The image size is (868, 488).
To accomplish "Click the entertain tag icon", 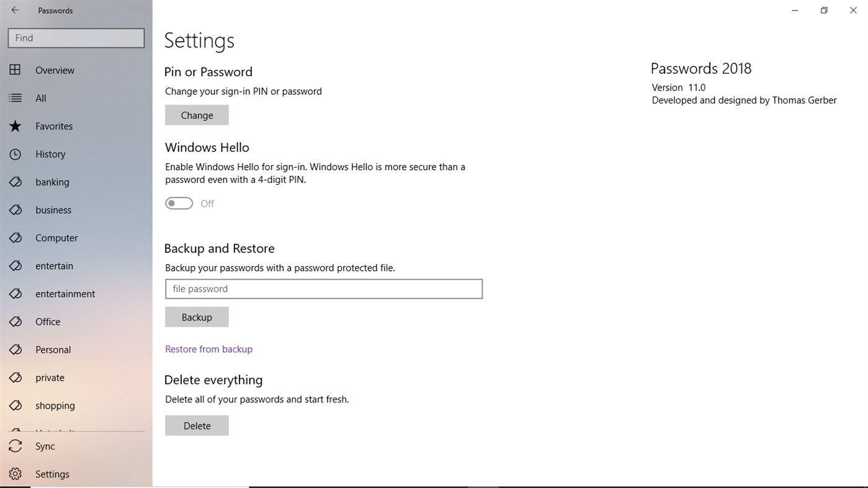I will click(15, 265).
